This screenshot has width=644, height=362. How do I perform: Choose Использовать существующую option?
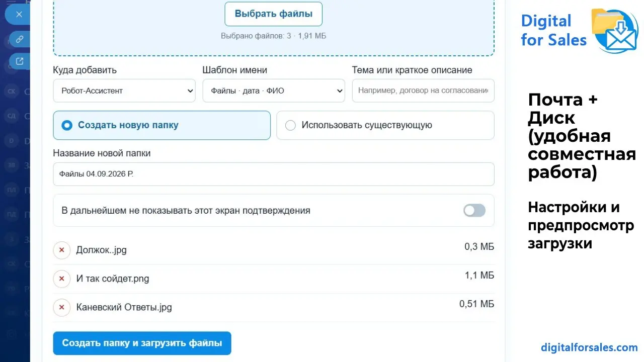pyautogui.click(x=385, y=125)
